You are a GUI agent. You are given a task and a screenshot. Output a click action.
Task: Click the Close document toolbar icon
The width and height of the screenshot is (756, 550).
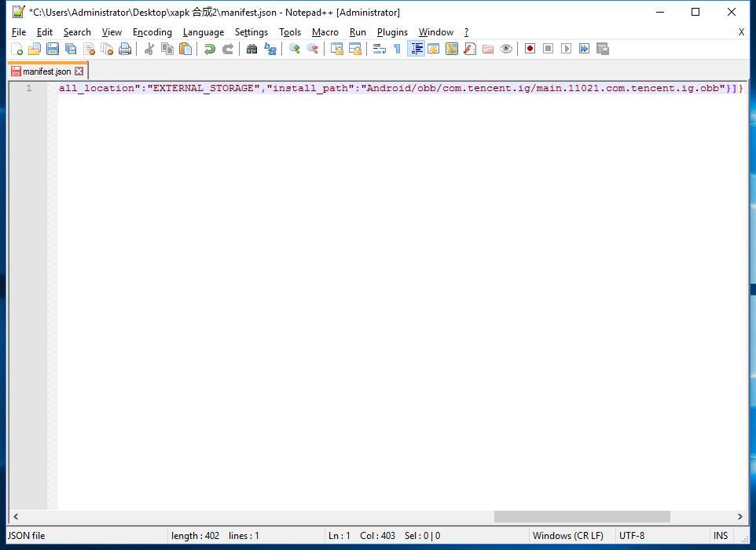click(90, 49)
